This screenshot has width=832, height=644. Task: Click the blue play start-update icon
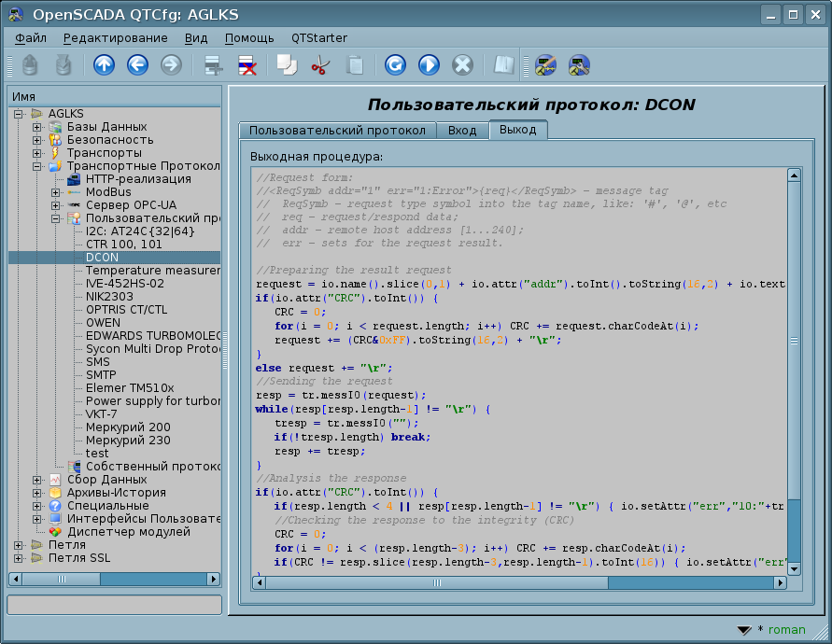coord(429,64)
